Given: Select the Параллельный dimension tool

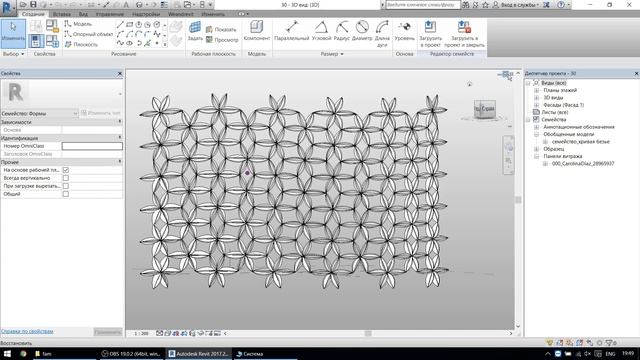Looking at the screenshot, I should click(x=291, y=31).
